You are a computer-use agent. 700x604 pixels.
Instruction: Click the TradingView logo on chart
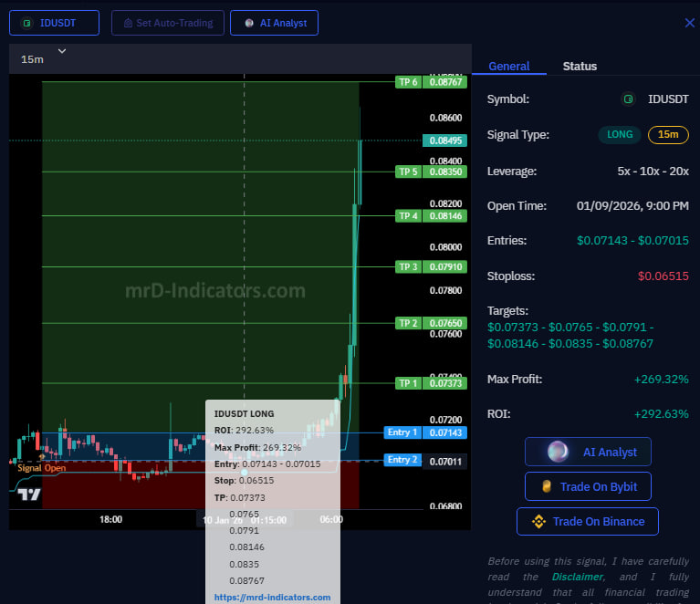pos(29,495)
